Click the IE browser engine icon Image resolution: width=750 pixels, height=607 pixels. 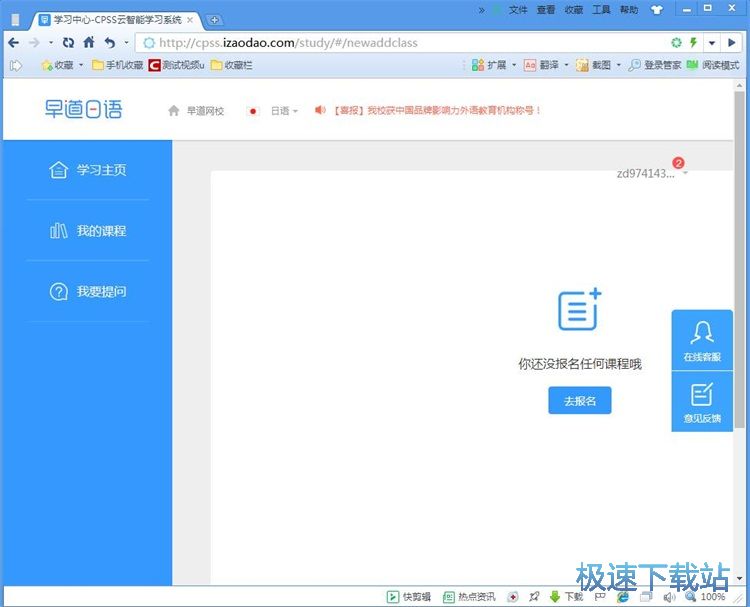[x=623, y=596]
